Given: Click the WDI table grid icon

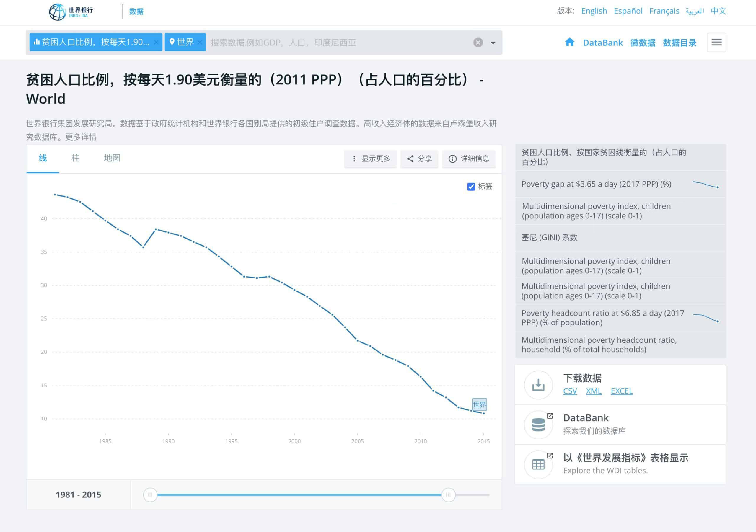Looking at the screenshot, I should pyautogui.click(x=538, y=464).
